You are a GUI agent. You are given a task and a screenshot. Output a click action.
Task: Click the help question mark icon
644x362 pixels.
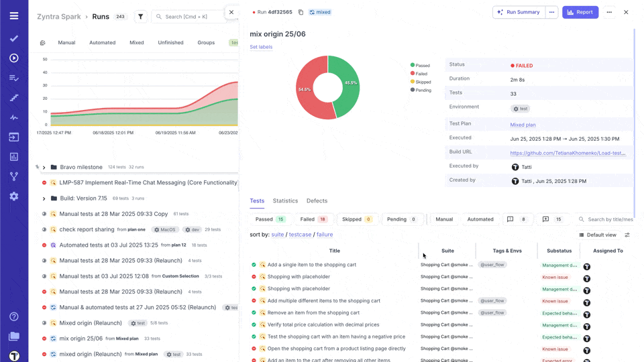(14, 316)
